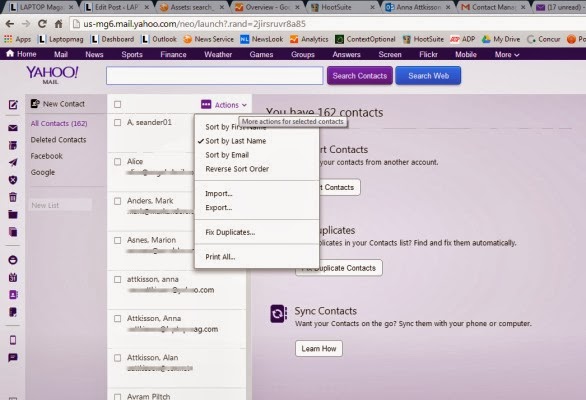Check the box for Alice contact
586x400 pixels.
pyautogui.click(x=117, y=161)
